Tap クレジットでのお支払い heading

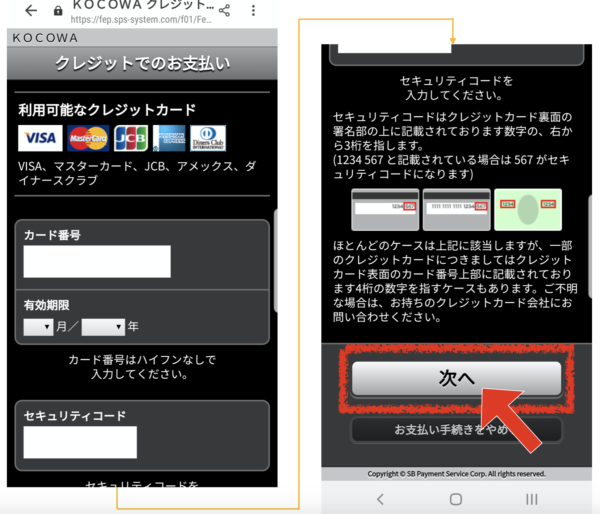click(x=142, y=64)
